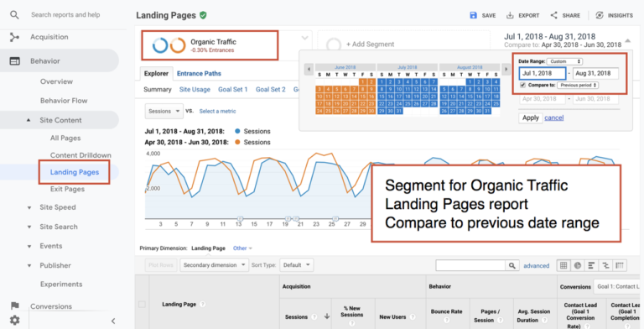This screenshot has width=644, height=329.
Task: Open the Admin gear icon
Action: pyautogui.click(x=15, y=320)
